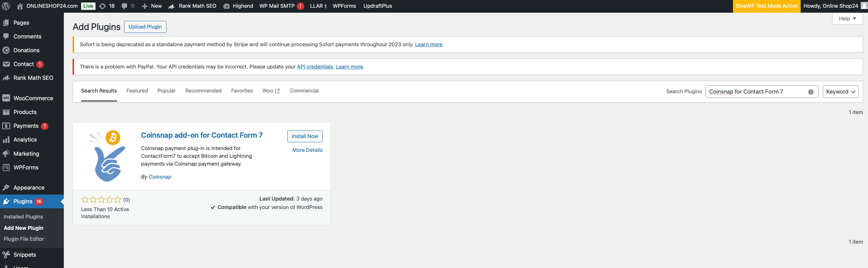Click the updates icon showing 18
The height and width of the screenshot is (268, 868).
(x=103, y=6)
